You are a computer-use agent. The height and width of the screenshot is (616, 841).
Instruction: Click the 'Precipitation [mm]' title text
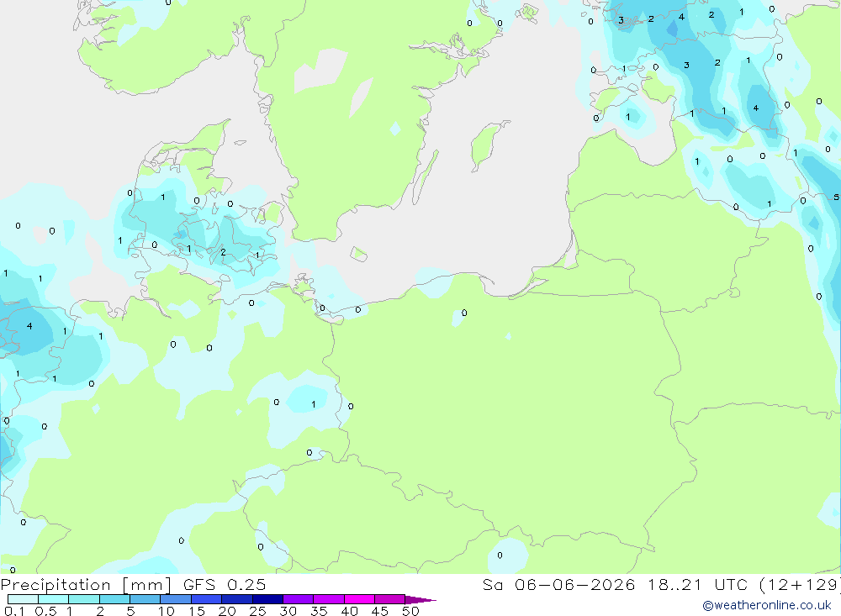click(x=86, y=584)
